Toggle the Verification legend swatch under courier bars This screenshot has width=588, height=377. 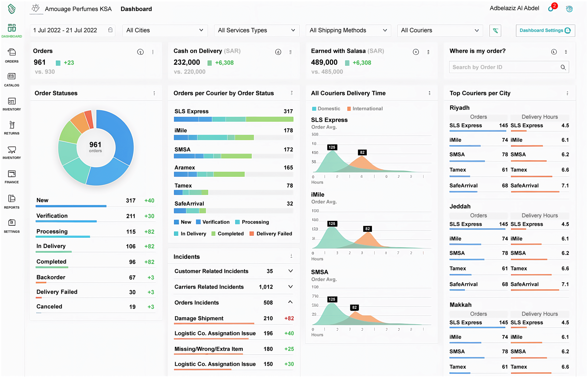tap(198, 222)
